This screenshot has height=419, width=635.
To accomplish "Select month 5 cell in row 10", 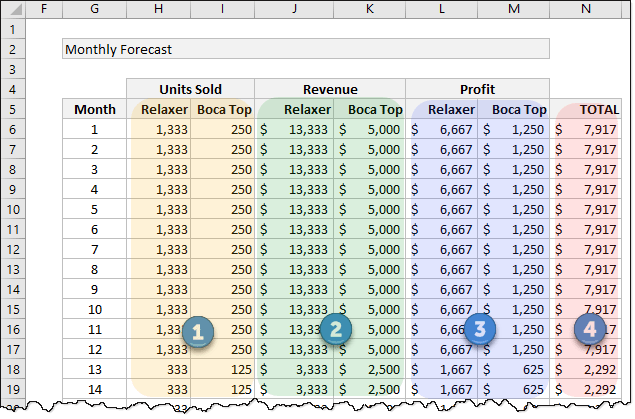I will coord(94,209).
